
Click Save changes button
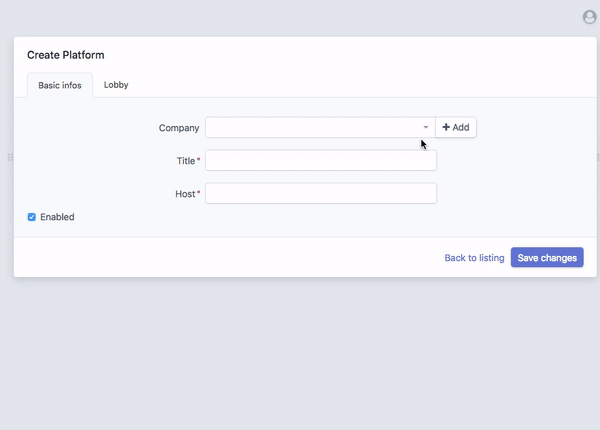click(547, 257)
